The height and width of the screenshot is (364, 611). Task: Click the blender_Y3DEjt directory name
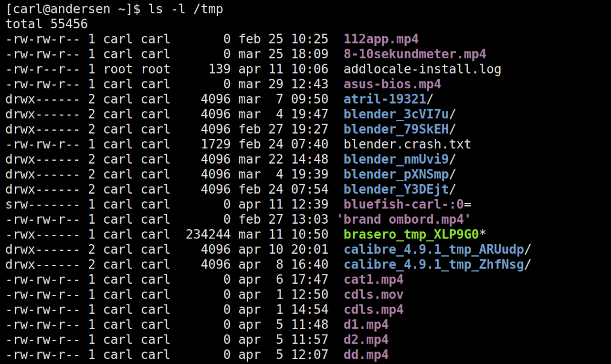pos(396,189)
